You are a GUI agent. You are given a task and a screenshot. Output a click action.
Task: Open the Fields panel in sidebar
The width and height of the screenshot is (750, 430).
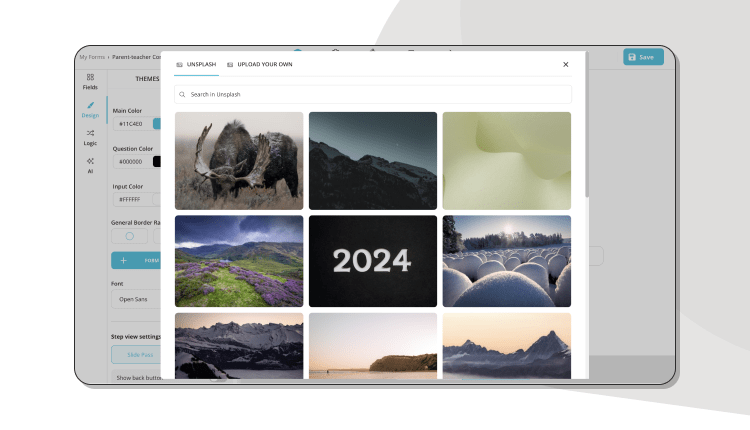point(90,81)
